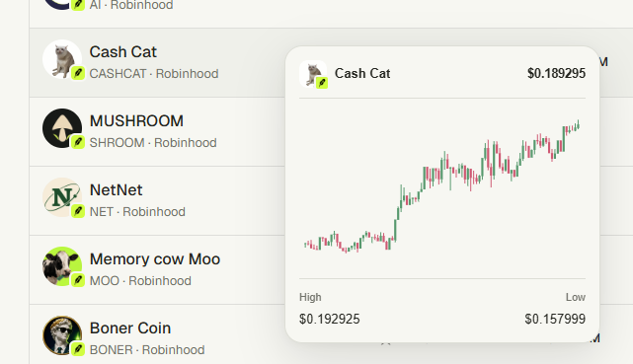
Task: Click the $0.192925 high value
Action: coord(330,319)
